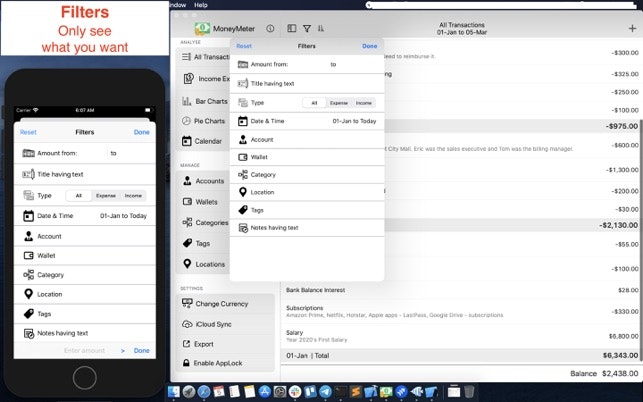Screen dimensions: 643x402
Task: Open Finder from the dock
Action: coord(174,392)
